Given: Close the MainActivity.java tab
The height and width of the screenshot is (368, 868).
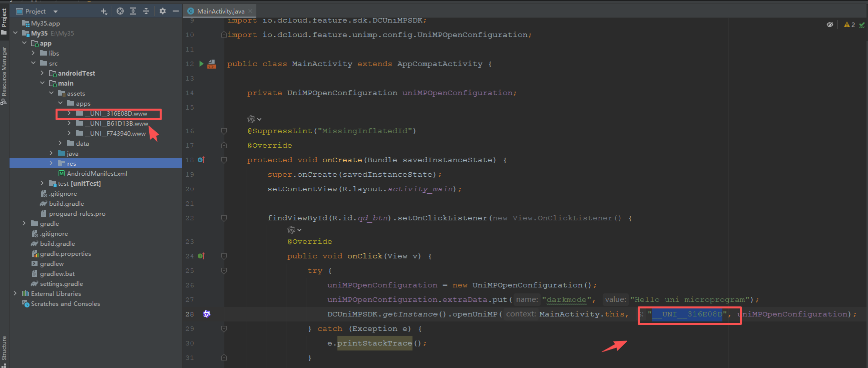Looking at the screenshot, I should [x=251, y=11].
